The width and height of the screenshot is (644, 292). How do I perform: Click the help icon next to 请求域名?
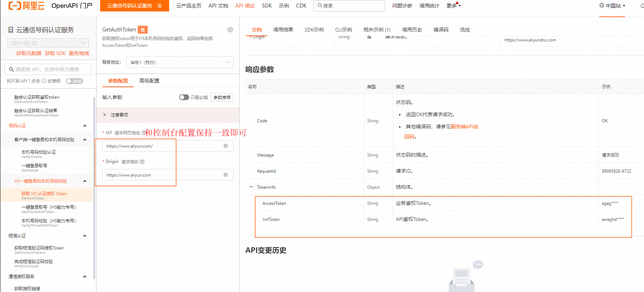(142, 162)
